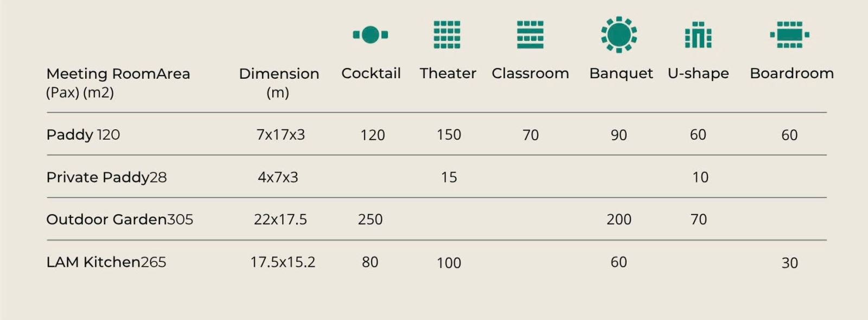Select the Meeting Room Area header
Screen dimensions: 868x320
pyautogui.click(x=118, y=82)
